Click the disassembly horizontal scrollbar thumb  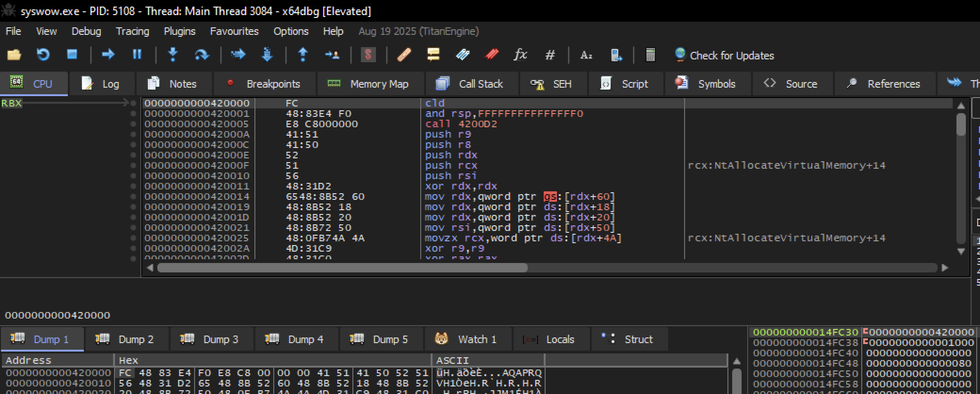(x=343, y=268)
